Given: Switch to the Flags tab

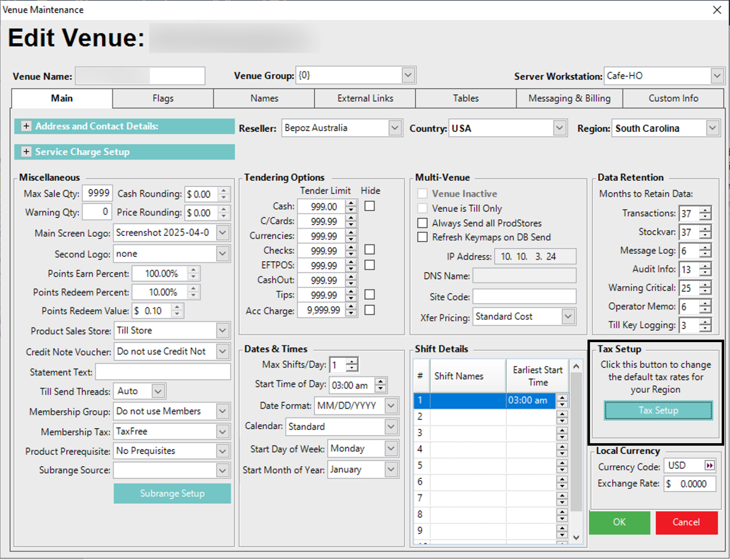Looking at the screenshot, I should [163, 99].
